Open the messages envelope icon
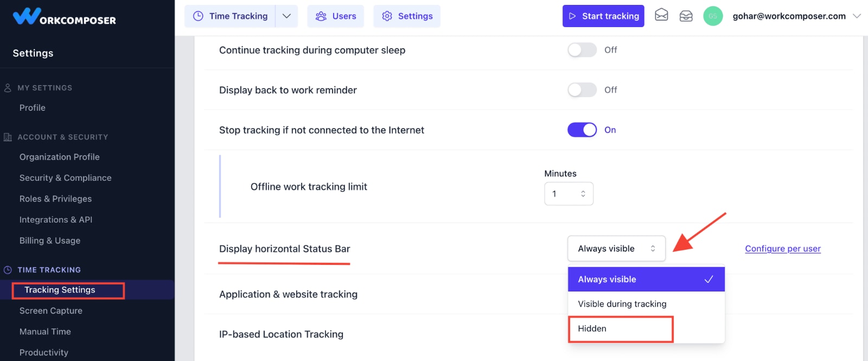The height and width of the screenshot is (361, 868). 661,16
